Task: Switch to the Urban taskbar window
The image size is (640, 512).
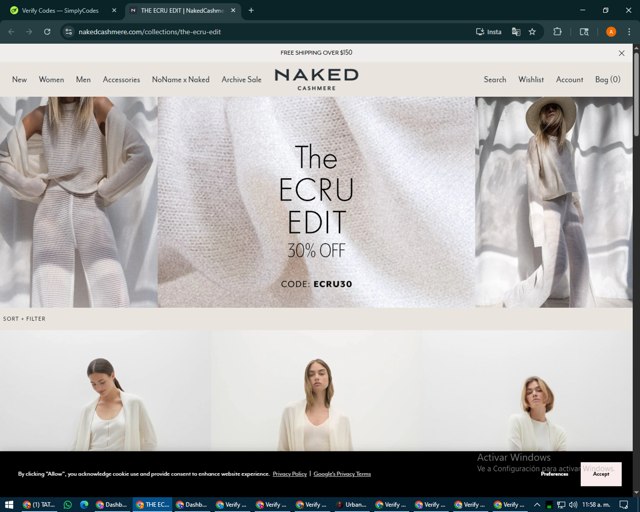Action: click(351, 505)
